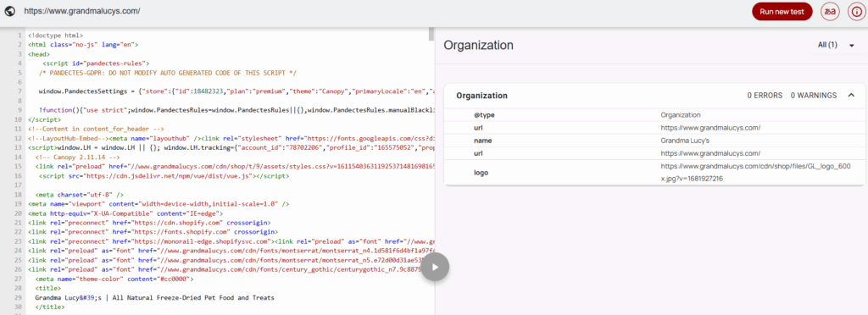This screenshot has height=315, width=868.
Task: Click the title tag on line 28
Action: click(x=45, y=289)
